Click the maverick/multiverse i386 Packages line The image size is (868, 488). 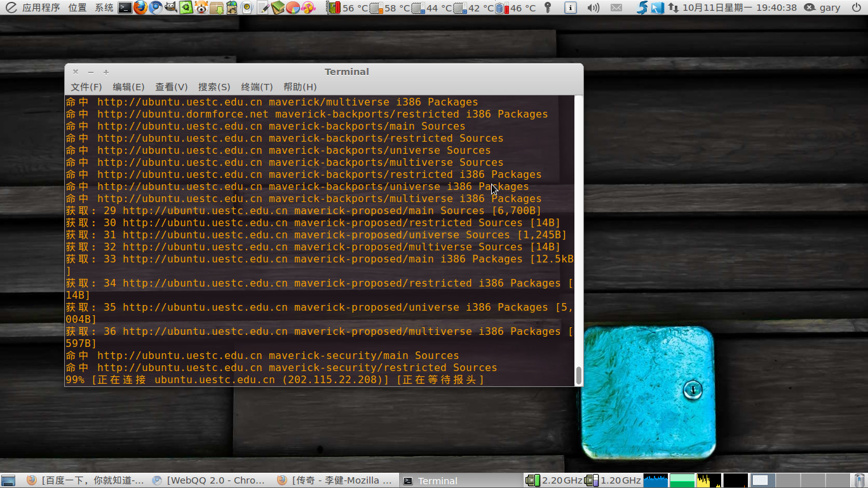[x=272, y=102]
